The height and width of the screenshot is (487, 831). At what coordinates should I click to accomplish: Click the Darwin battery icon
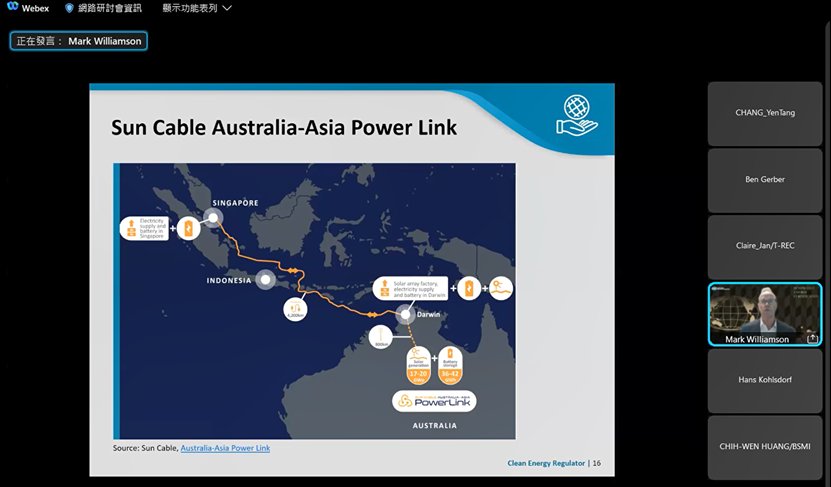pos(469,288)
